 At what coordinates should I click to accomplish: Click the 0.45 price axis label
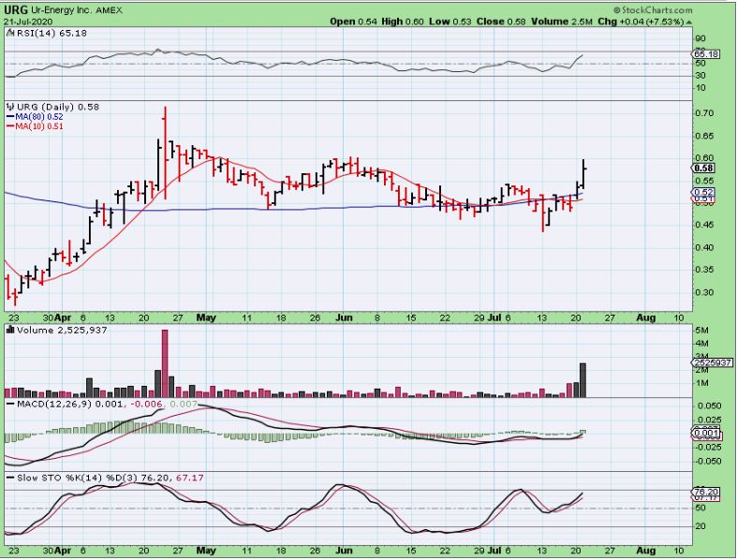(704, 225)
